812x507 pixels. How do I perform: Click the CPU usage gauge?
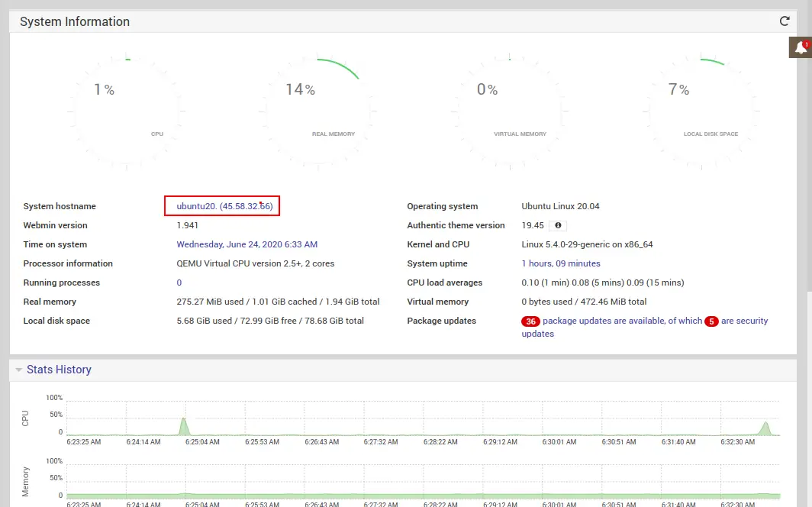[127, 111]
